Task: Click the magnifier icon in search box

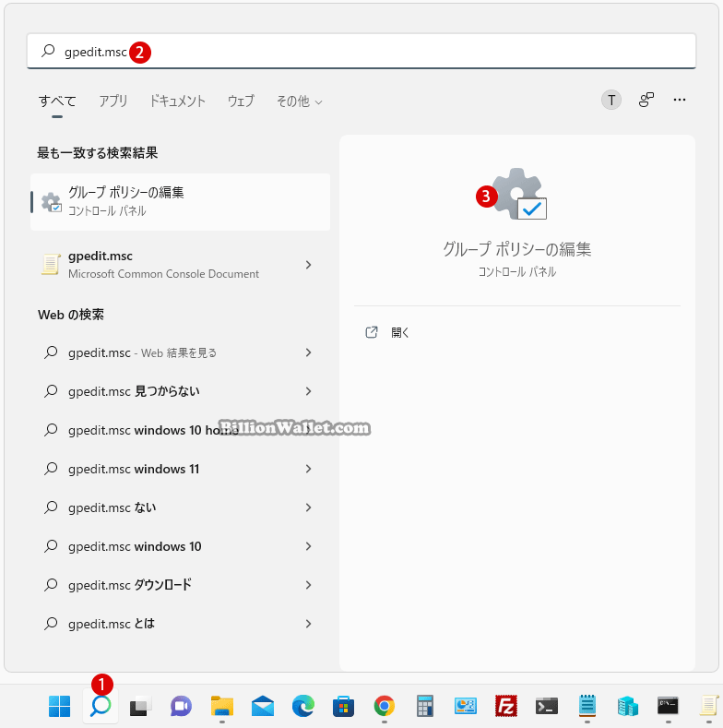Action: (48, 51)
